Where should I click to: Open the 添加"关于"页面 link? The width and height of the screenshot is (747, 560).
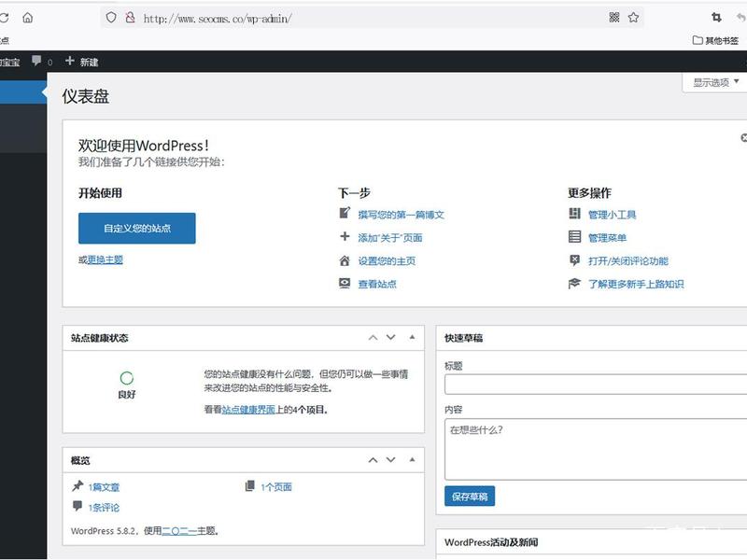(390, 238)
